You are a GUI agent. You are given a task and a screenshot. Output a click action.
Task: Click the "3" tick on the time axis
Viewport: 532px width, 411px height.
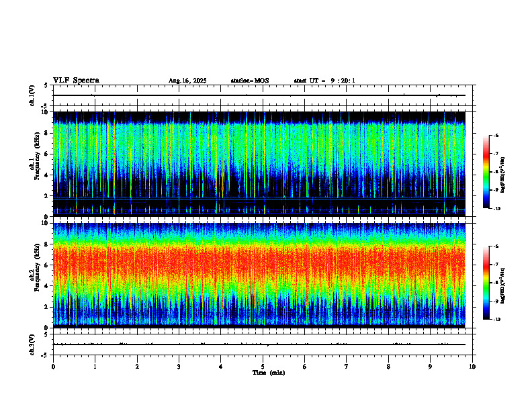(x=179, y=367)
